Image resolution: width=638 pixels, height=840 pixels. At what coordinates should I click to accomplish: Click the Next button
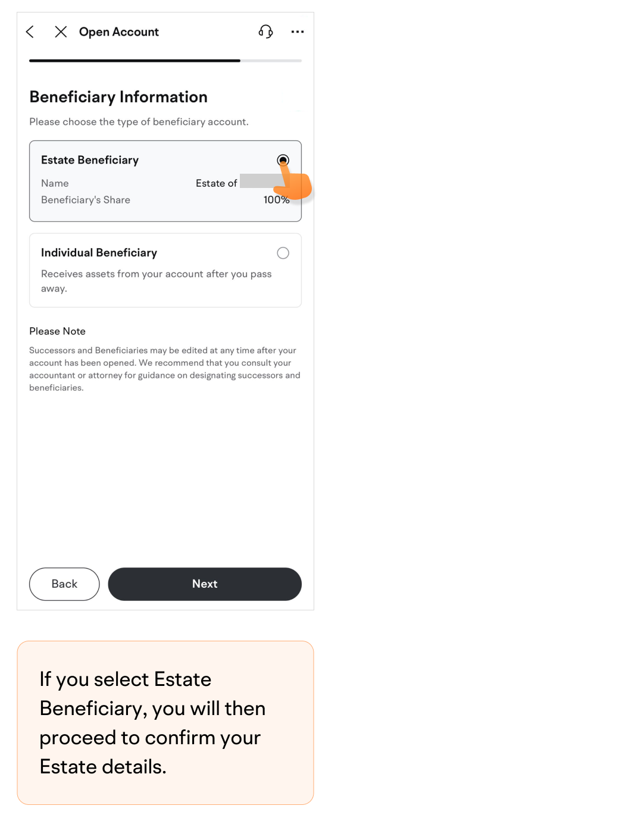coord(205,584)
